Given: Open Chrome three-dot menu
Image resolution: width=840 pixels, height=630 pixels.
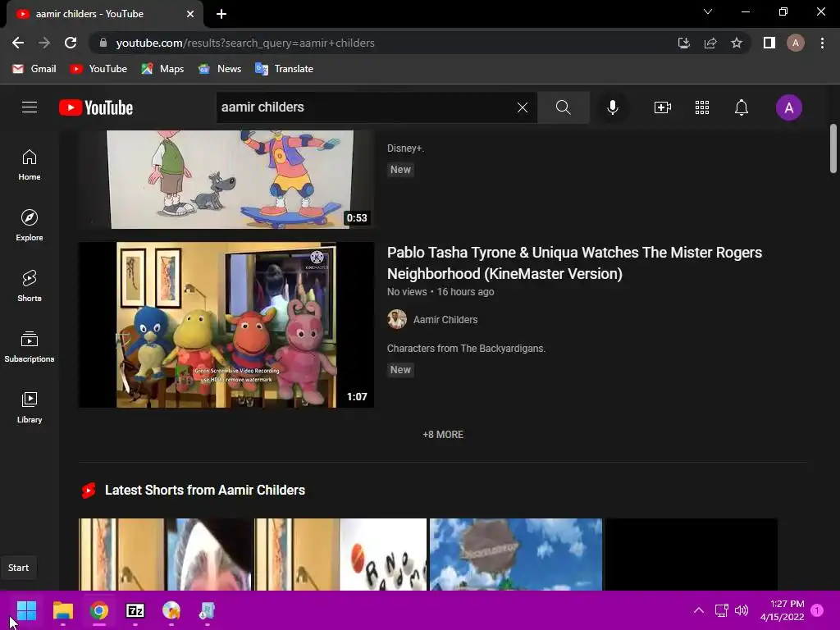Looking at the screenshot, I should point(822,43).
